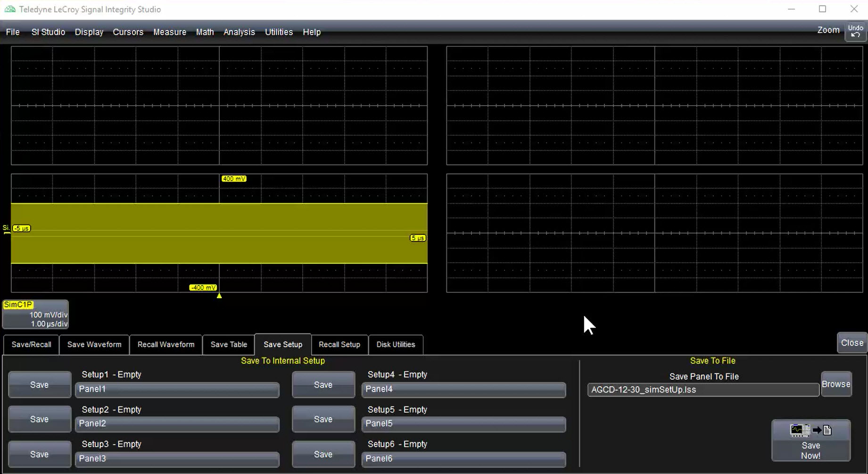
Task: Open the File menu
Action: (13, 32)
